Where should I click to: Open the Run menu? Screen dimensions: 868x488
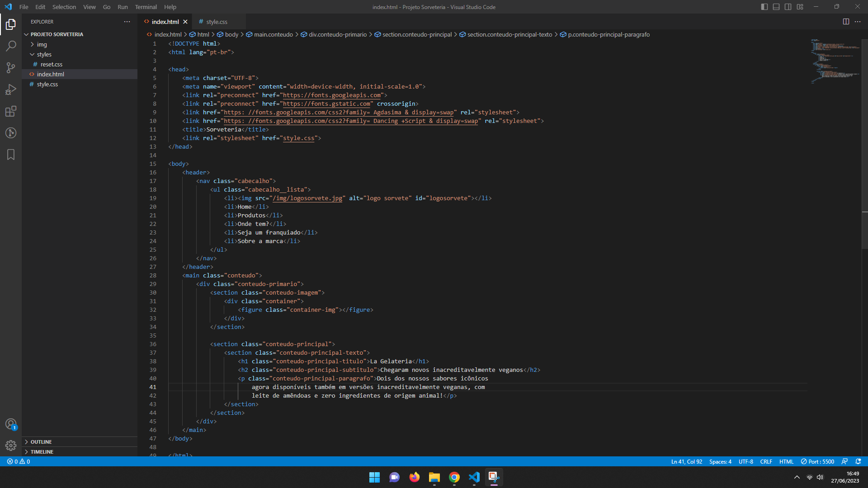pos(123,7)
